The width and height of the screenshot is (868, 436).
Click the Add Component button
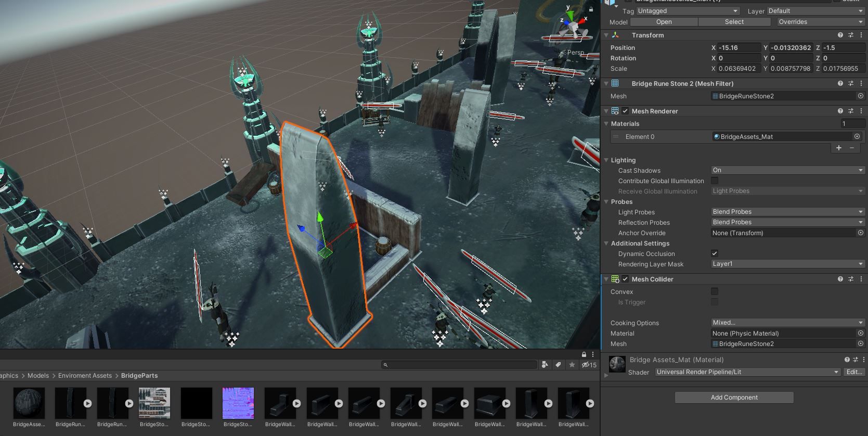734,397
